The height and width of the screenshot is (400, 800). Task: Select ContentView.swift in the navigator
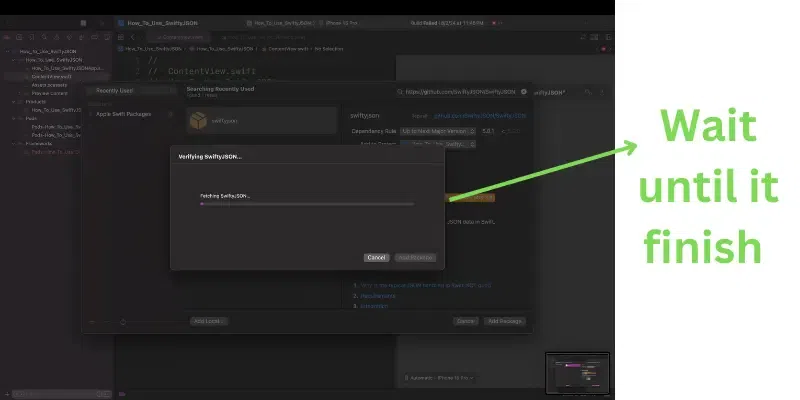click(x=52, y=77)
